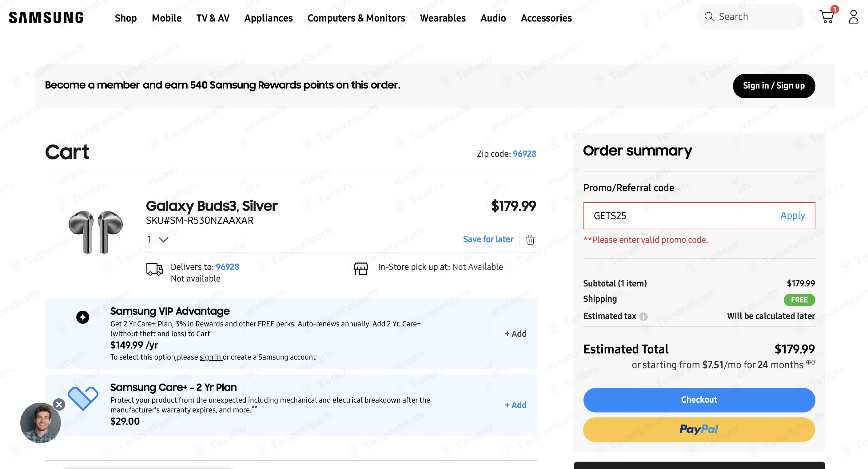This screenshot has width=868, height=469.
Task: Click the '$29.00' Care+ price
Action: [125, 422]
